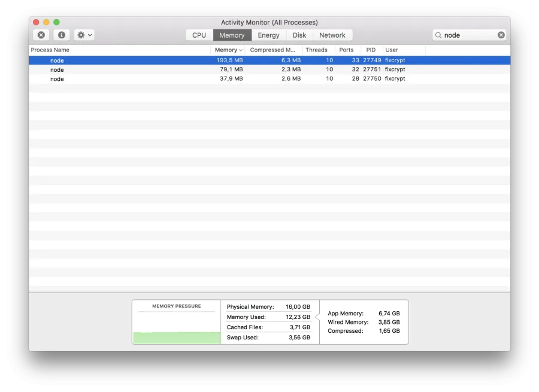Click the Physical Memory 16,00 GB entry
Image resolution: width=539 pixels, height=392 pixels.
(268, 307)
